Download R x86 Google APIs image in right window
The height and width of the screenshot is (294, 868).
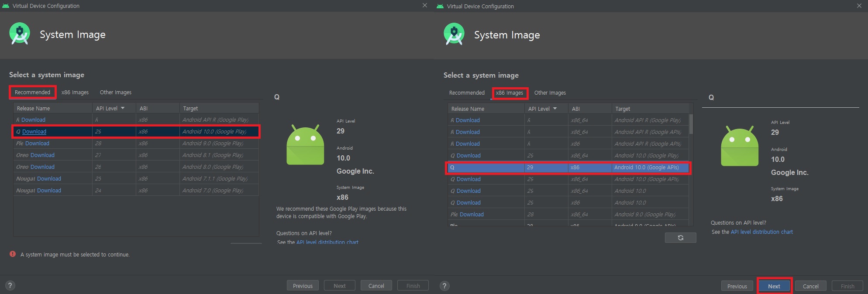[x=468, y=144]
